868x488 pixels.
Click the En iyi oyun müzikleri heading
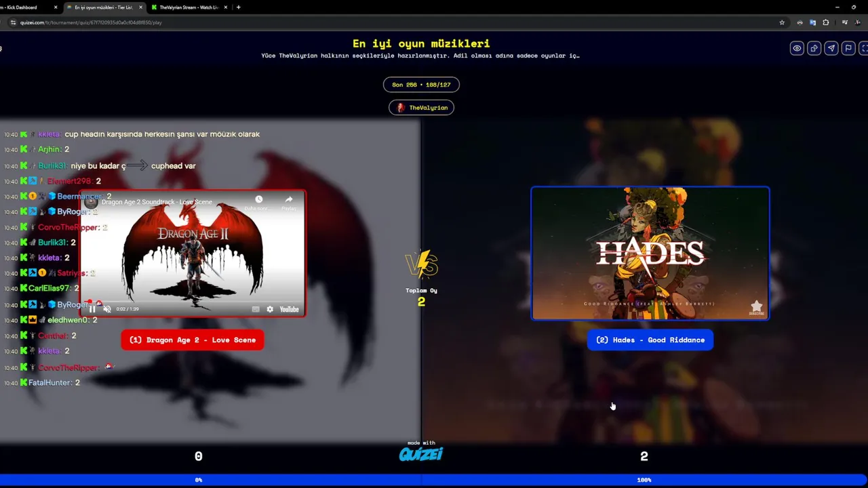pos(421,43)
